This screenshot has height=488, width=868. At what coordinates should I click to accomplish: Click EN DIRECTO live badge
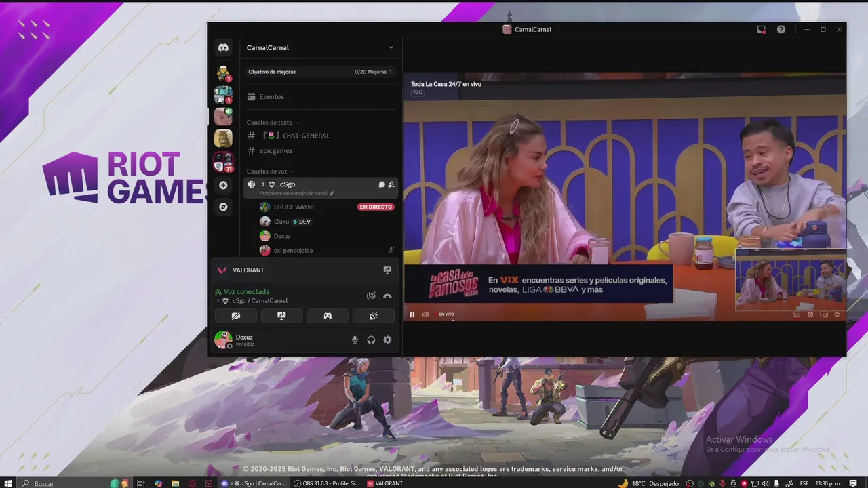pyautogui.click(x=376, y=207)
